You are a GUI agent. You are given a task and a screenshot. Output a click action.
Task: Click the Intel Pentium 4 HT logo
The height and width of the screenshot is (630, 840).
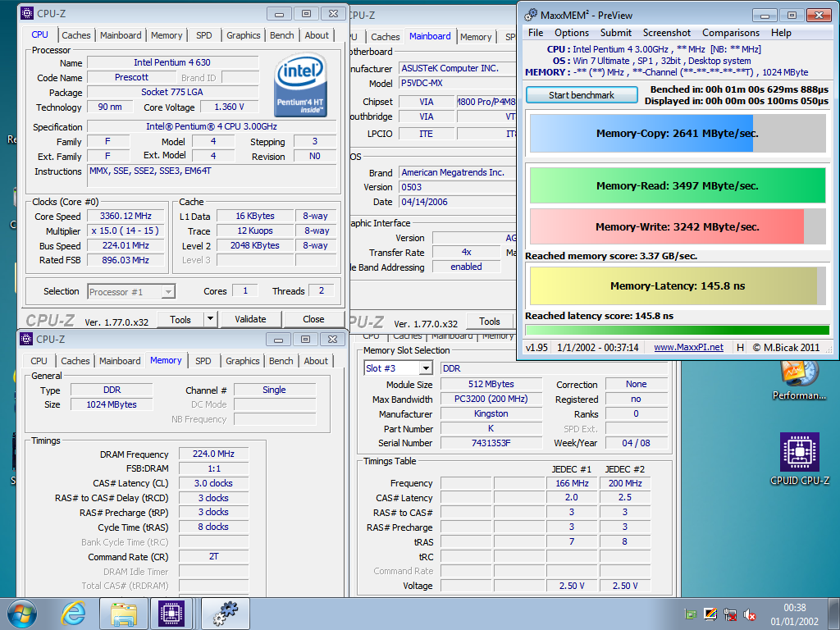click(x=300, y=85)
